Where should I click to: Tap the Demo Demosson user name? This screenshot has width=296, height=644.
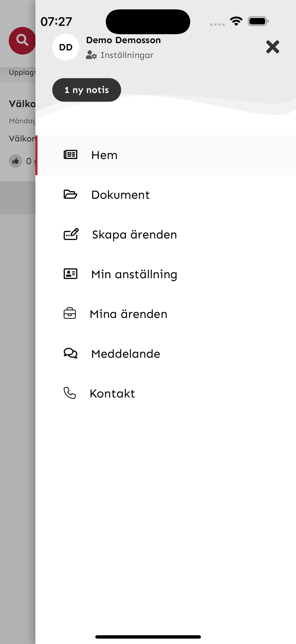(123, 40)
